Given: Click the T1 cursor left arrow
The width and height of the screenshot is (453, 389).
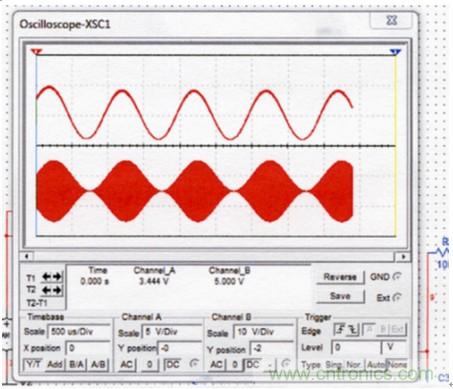Looking at the screenshot, I should (x=47, y=276).
